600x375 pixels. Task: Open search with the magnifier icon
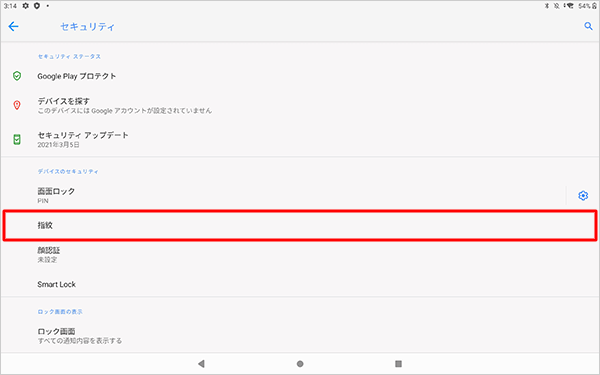[x=588, y=26]
